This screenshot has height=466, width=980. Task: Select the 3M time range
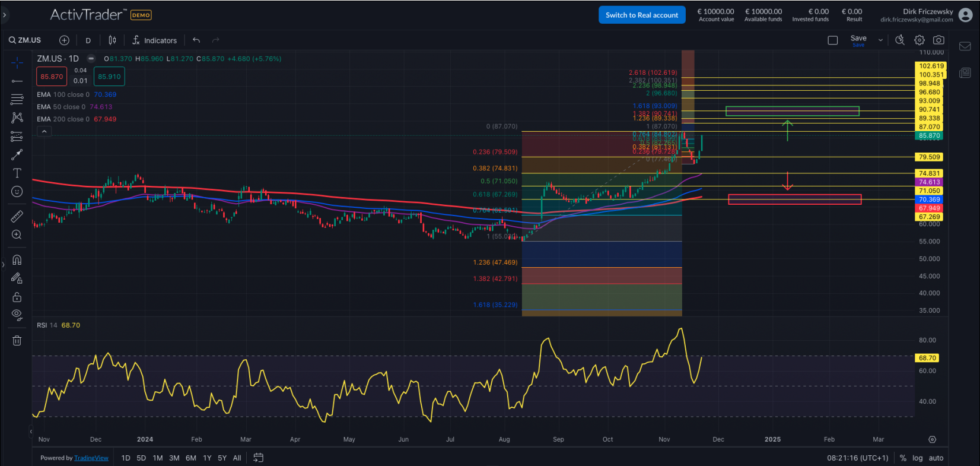(174, 458)
